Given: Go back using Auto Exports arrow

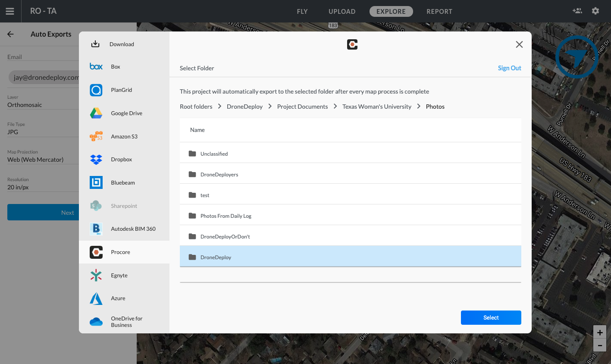Looking at the screenshot, I should pyautogui.click(x=11, y=34).
